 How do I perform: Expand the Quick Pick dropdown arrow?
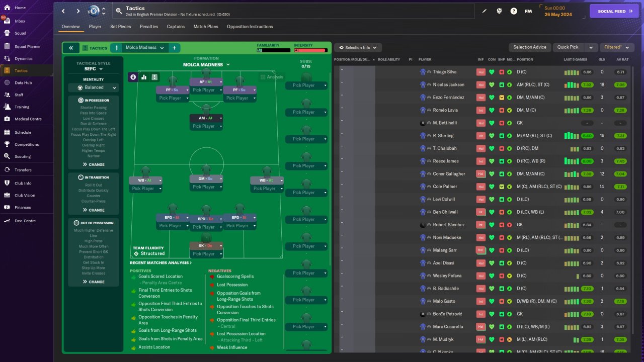[591, 47]
